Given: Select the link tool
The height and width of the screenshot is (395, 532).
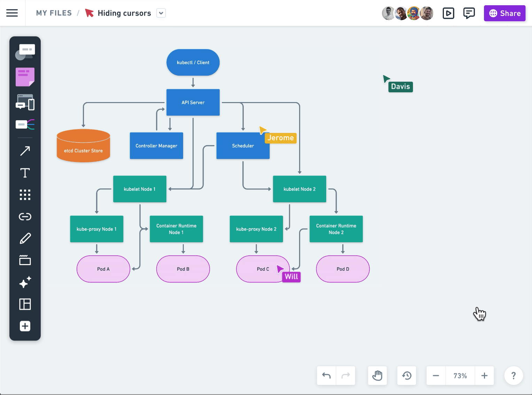Looking at the screenshot, I should pos(25,217).
